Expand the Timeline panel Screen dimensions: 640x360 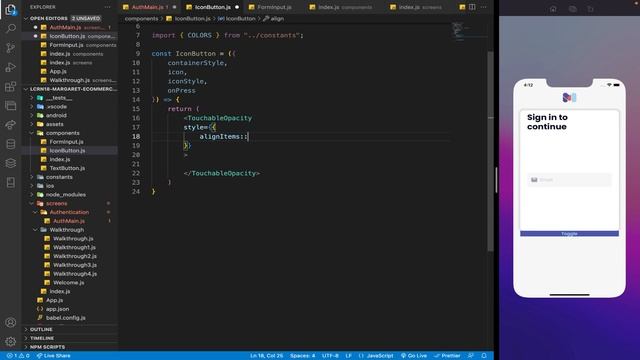[x=42, y=338]
